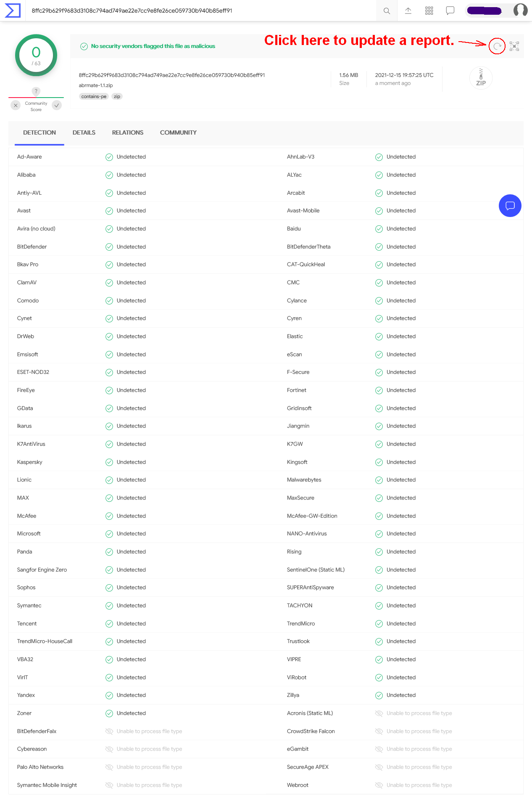Click Undetected result for Zillya
The image size is (532, 805).
pyautogui.click(x=401, y=695)
